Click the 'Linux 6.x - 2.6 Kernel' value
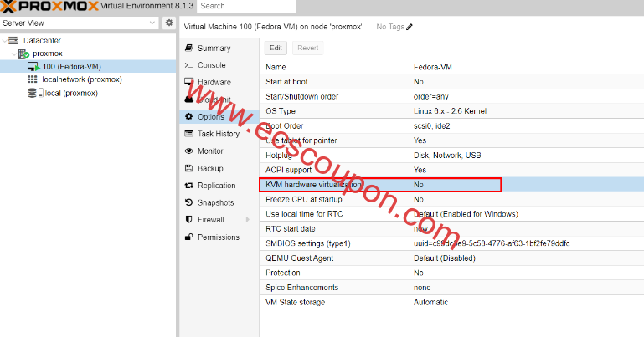Screen dimensions: 644x337 450,111
